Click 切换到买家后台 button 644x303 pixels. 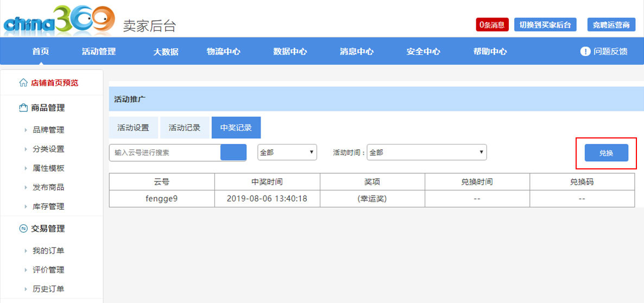[545, 25]
